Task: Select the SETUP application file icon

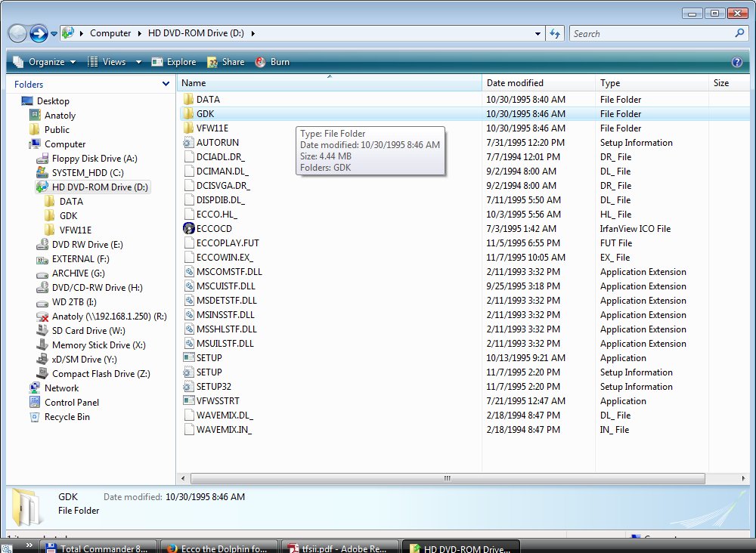Action: pos(188,358)
